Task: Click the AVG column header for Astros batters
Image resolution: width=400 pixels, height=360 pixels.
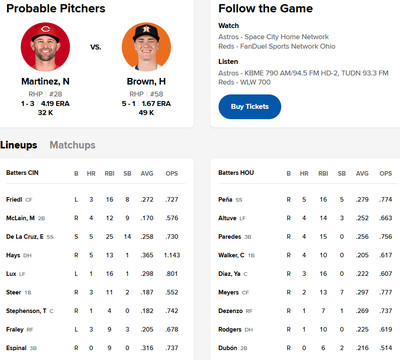Action: [362, 173]
